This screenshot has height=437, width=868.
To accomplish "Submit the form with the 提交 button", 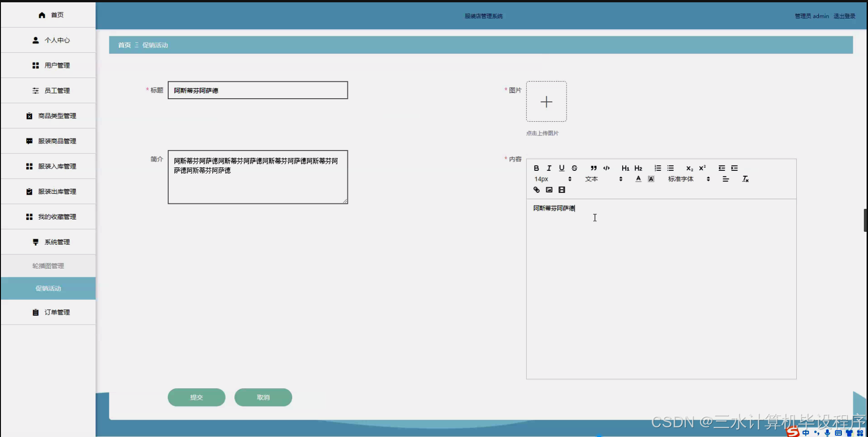I will click(196, 397).
